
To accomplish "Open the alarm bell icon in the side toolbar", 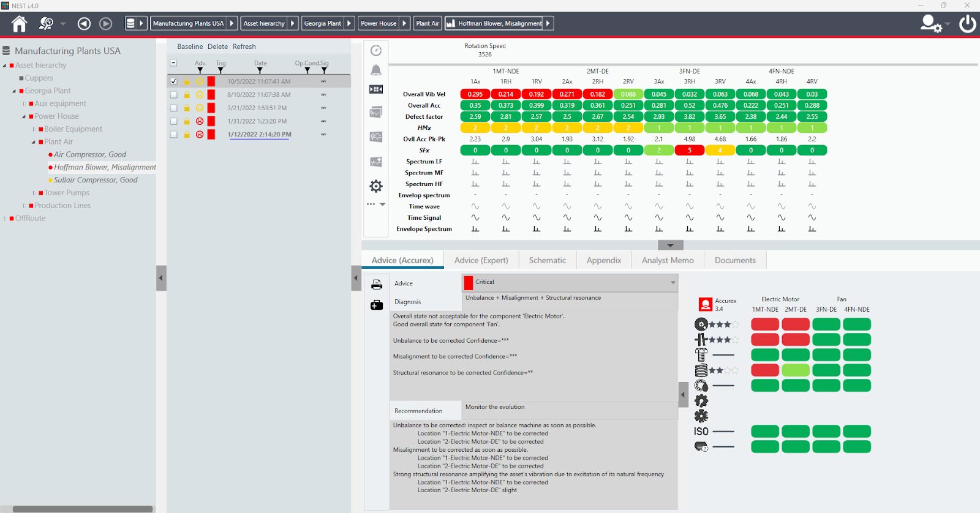I will coord(376,70).
